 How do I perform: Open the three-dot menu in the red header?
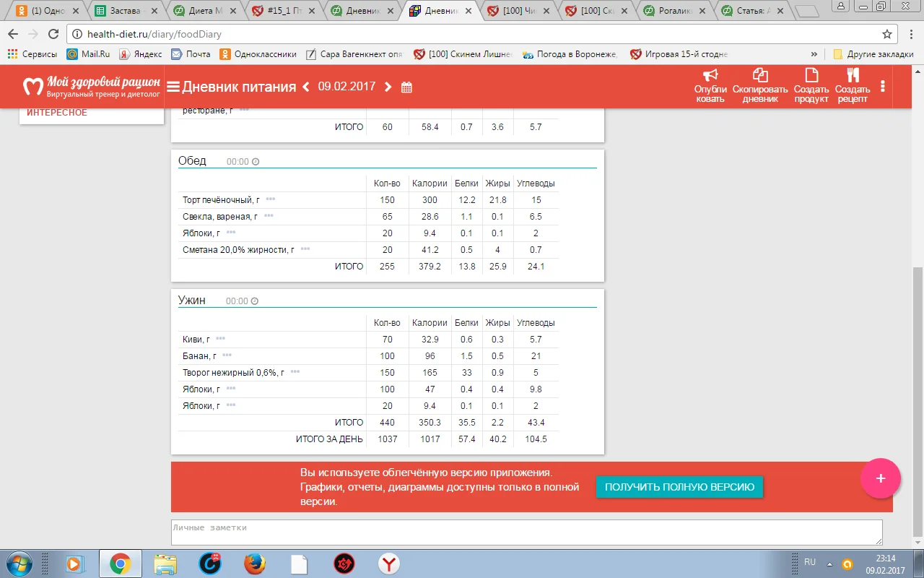[883, 86]
